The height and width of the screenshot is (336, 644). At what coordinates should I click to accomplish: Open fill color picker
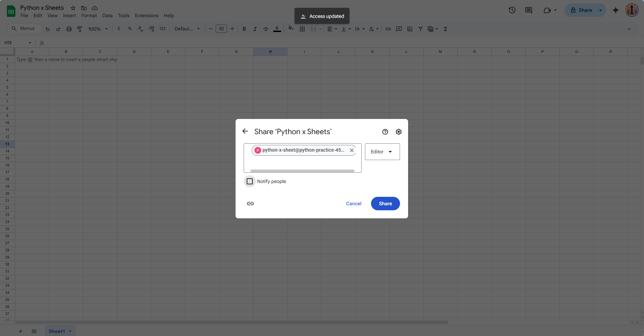point(291,28)
